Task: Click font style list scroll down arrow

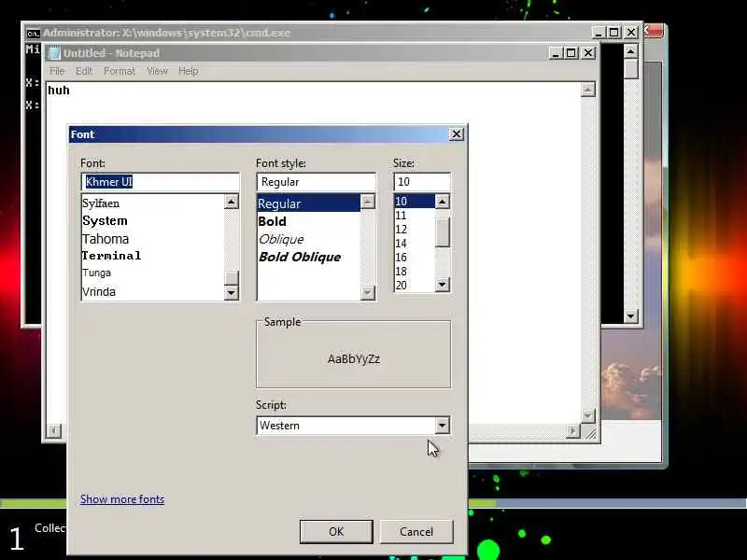Action: tap(367, 292)
